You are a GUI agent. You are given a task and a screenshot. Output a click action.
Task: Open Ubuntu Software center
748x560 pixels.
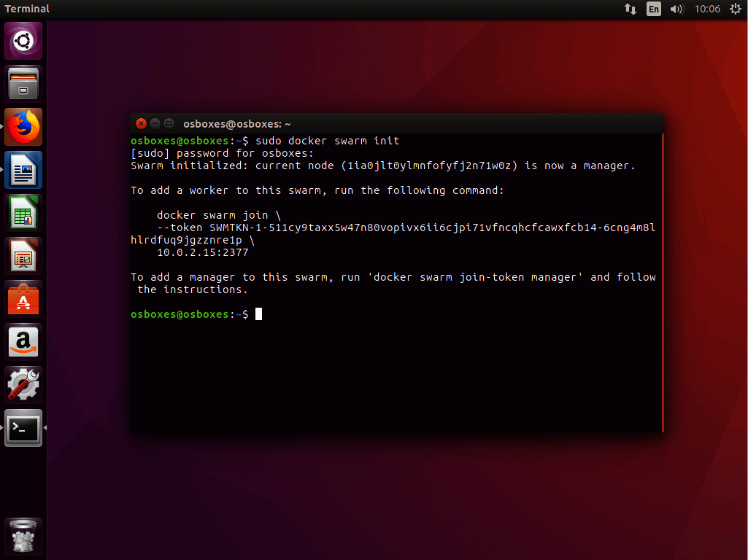pos(23,299)
